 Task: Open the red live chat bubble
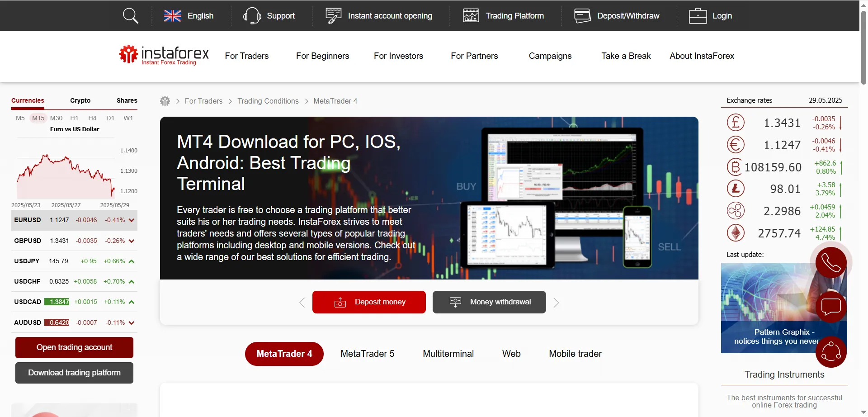click(831, 307)
